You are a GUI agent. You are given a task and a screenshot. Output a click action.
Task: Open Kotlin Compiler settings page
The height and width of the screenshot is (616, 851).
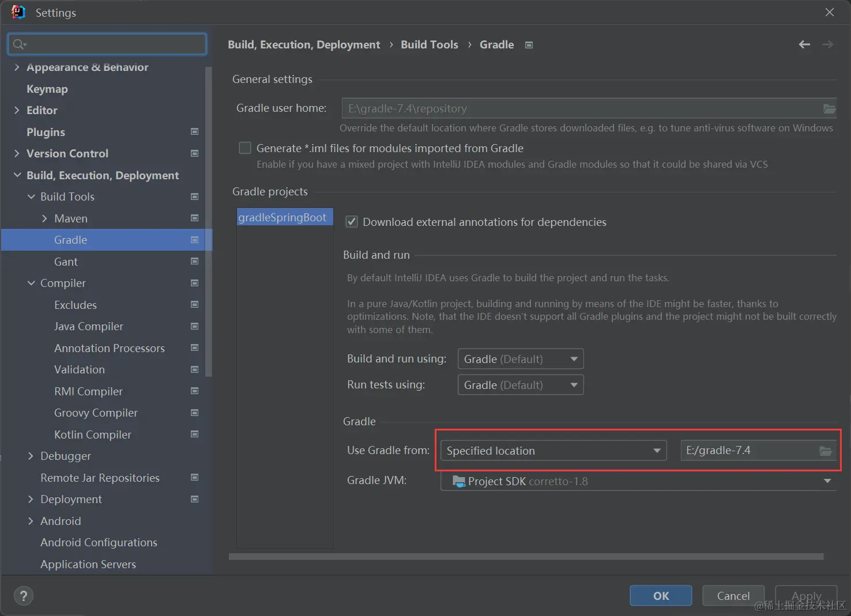pos(93,434)
